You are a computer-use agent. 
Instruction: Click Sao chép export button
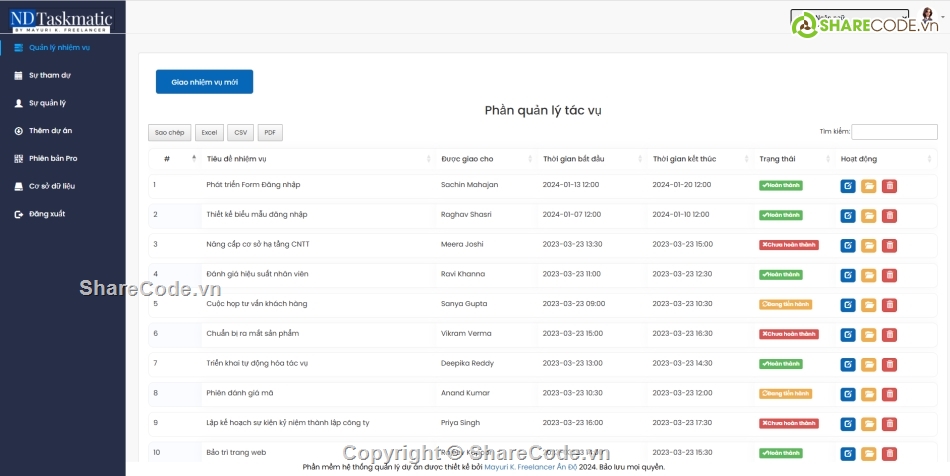[170, 133]
